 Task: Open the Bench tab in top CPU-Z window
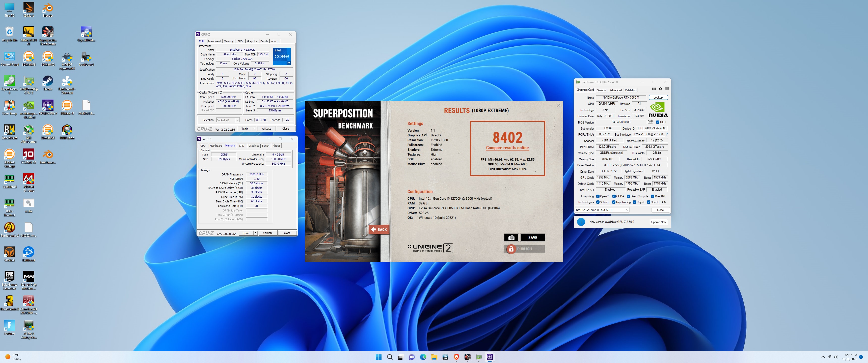(x=264, y=41)
